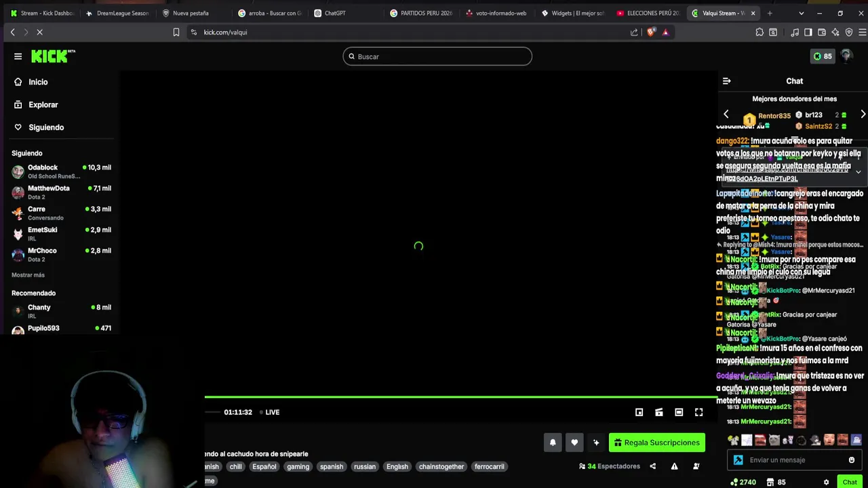Image resolution: width=868 pixels, height=488 pixels.
Task: Open the recommended channel Chanty
Action: (x=61, y=312)
